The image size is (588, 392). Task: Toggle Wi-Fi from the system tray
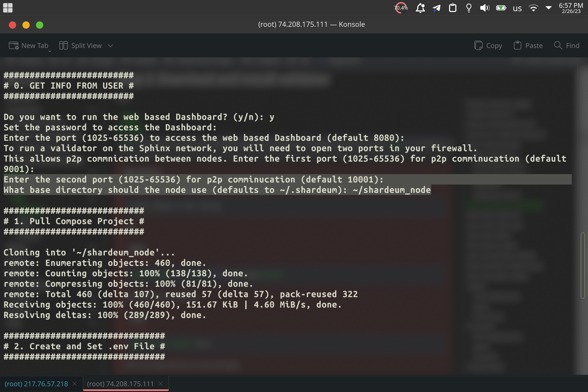(534, 8)
